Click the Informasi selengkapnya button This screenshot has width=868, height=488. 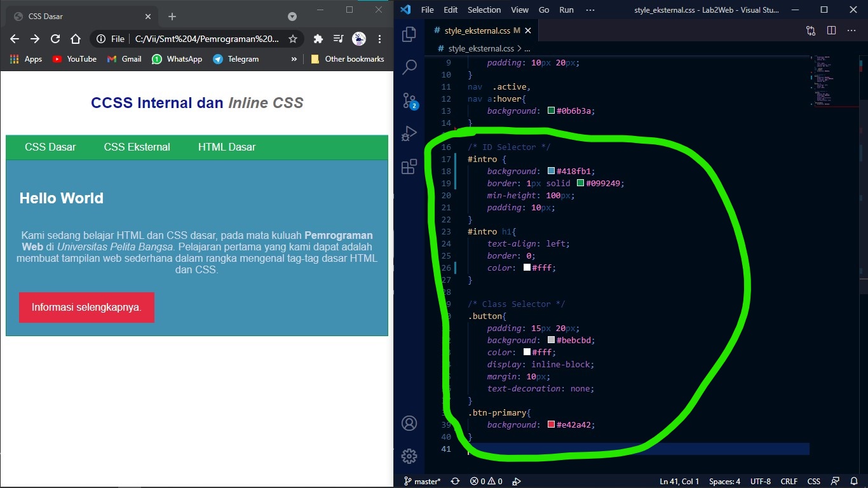tap(86, 307)
